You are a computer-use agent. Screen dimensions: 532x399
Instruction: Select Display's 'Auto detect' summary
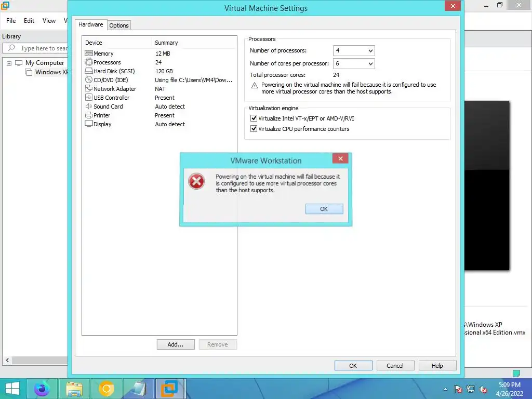[x=170, y=124]
